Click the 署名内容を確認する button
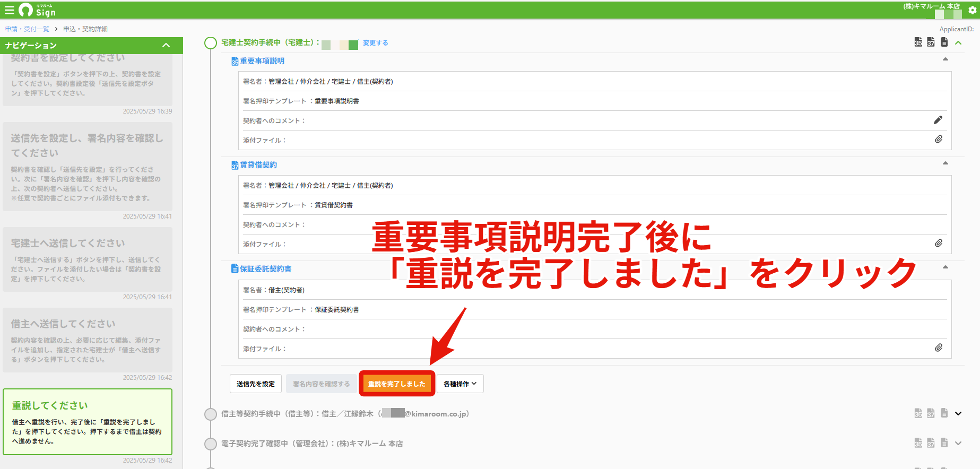Screen dimensions: 980x469 322,384
